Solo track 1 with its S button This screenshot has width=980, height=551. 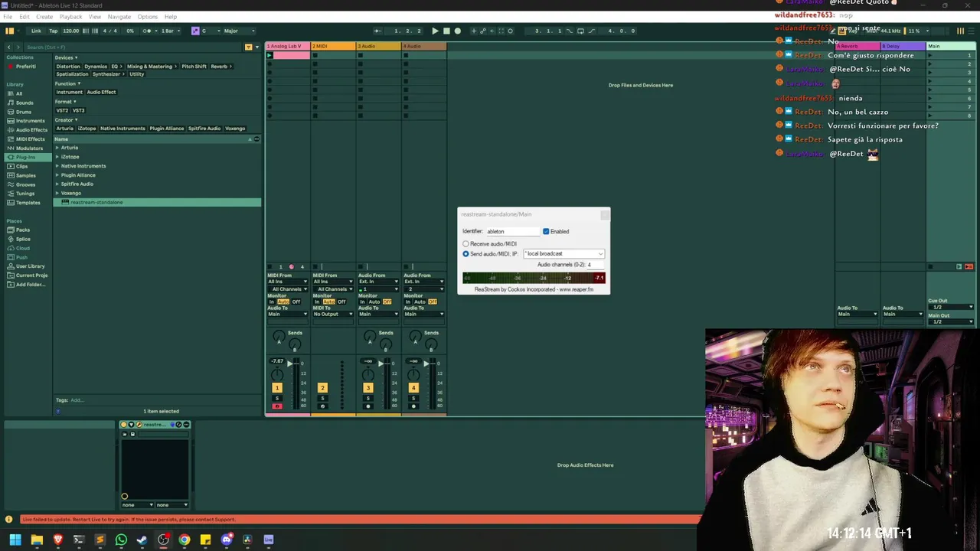point(277,399)
